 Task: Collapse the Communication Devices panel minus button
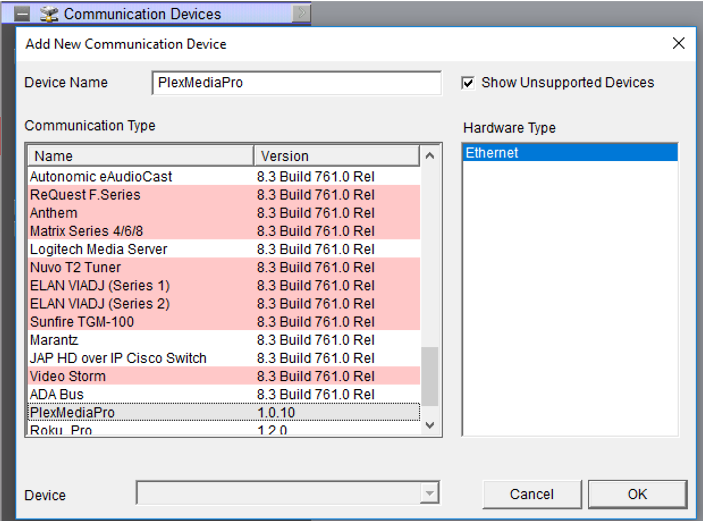pos(22,14)
